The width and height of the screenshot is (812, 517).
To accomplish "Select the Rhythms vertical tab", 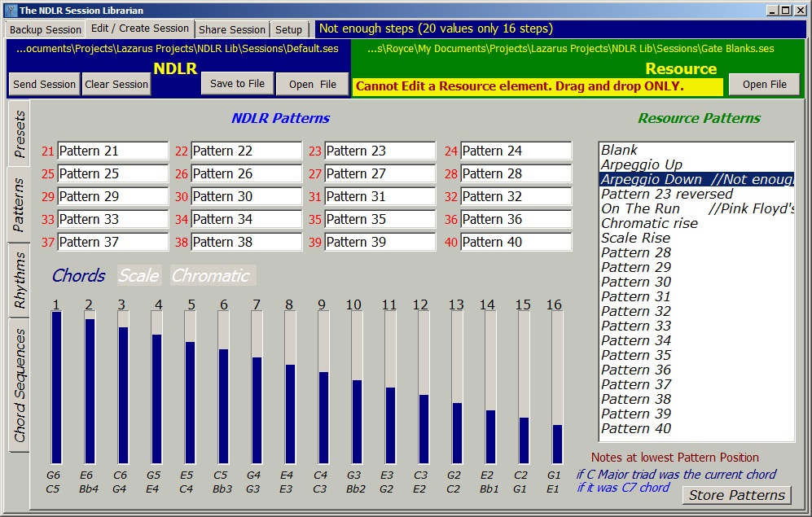I will (x=20, y=280).
